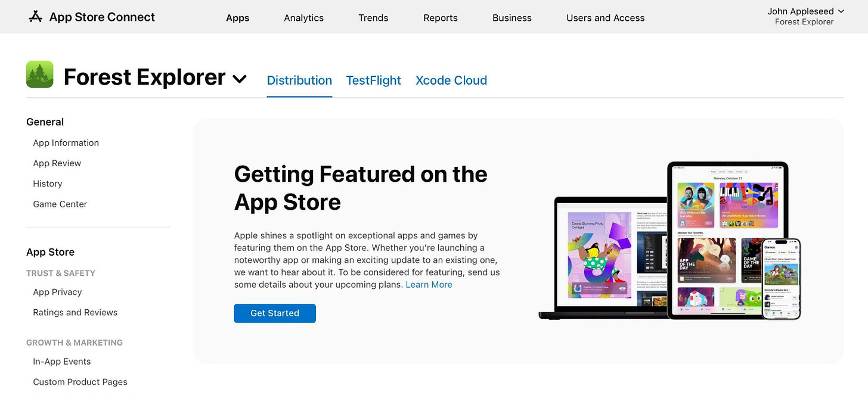Select the Distribution tab
The image size is (868, 398).
(299, 80)
